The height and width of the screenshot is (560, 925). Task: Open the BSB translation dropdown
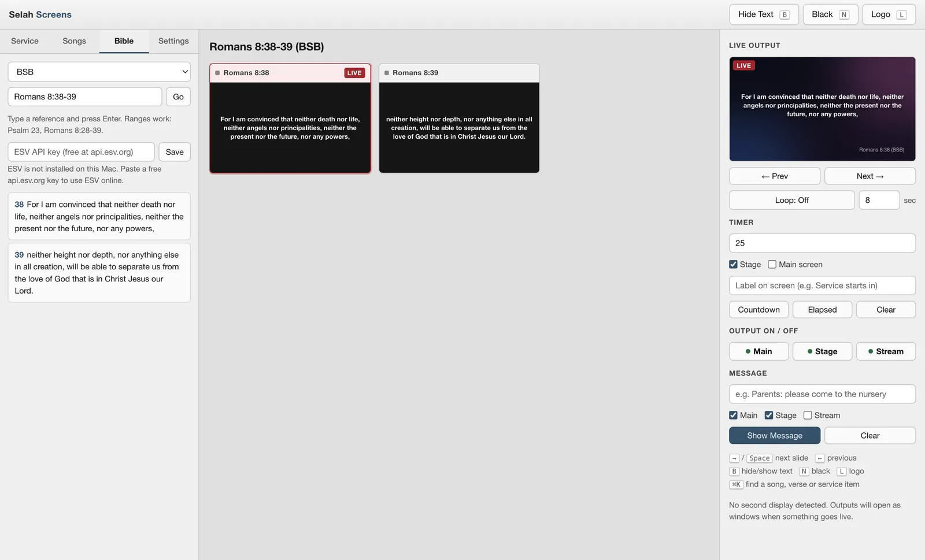coord(99,72)
